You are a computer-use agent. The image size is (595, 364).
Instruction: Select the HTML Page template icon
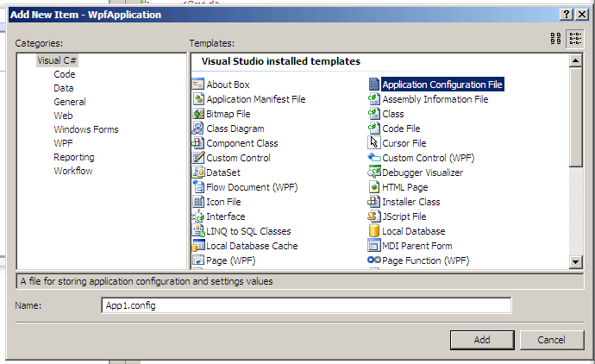point(373,187)
